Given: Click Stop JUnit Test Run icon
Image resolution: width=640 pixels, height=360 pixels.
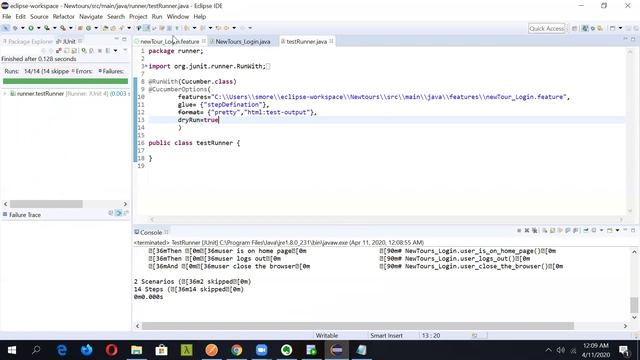Looking at the screenshot, I should tap(99, 51).
